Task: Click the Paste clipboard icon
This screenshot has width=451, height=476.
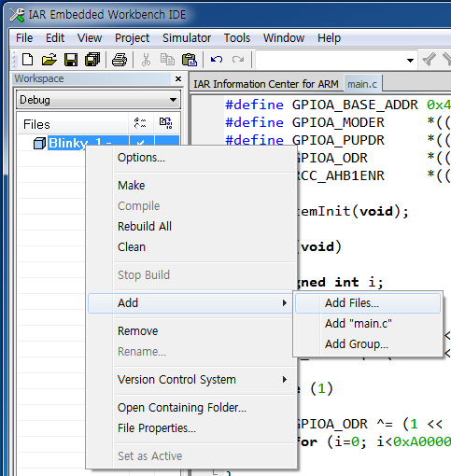Action: click(190, 60)
